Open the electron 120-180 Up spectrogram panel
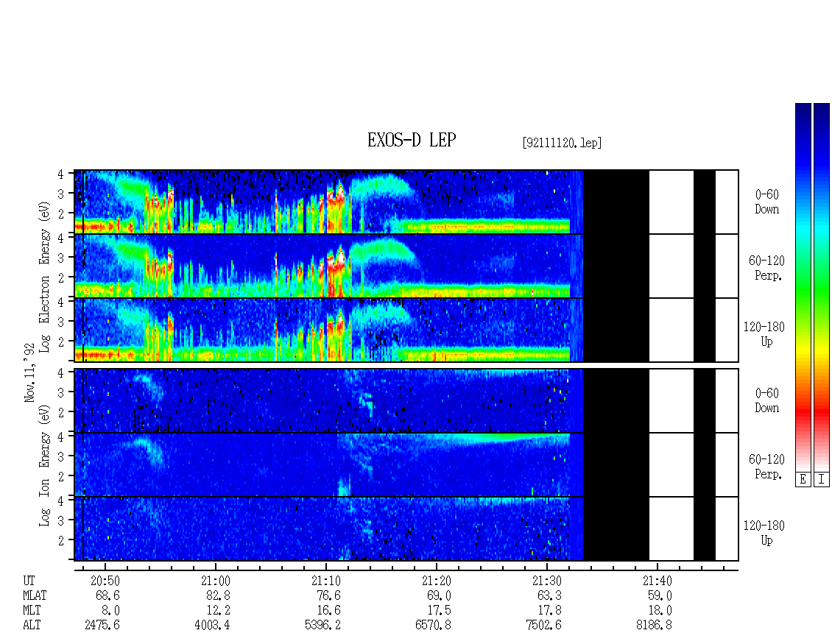Image resolution: width=832 pixels, height=644 pixels. coord(406,330)
